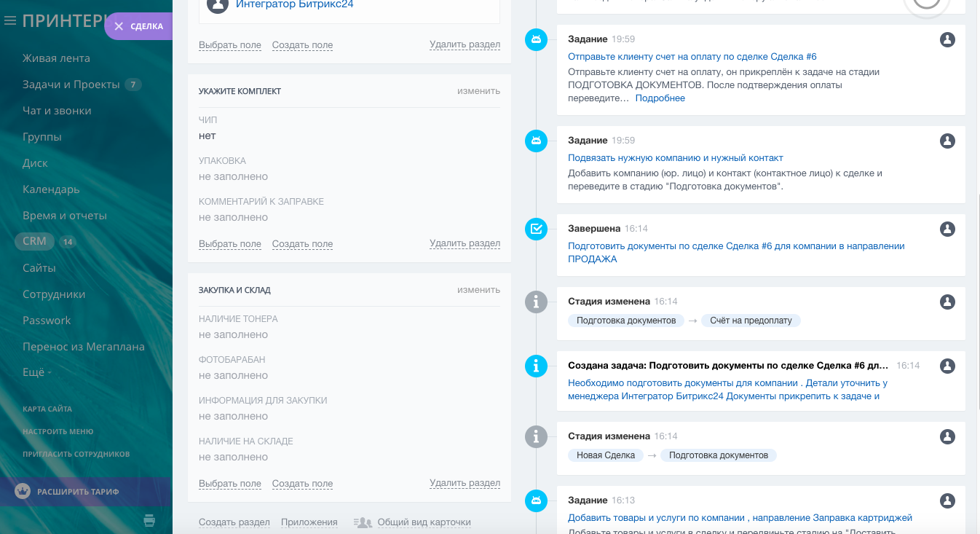Open Перенос из Мегаплана
Screen dimensions: 980x534
(x=84, y=347)
